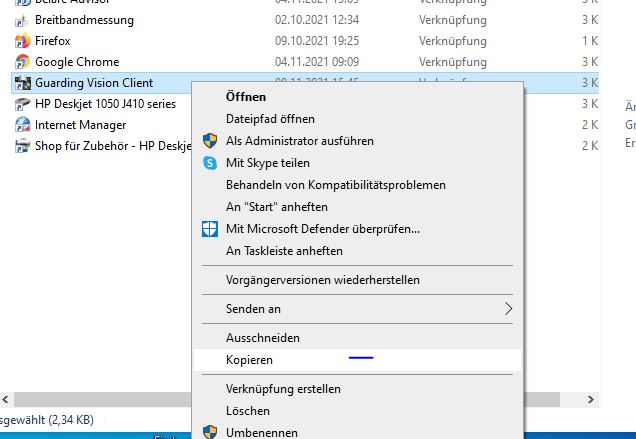The height and width of the screenshot is (439, 636).
Task: Select the Internet Manager file name
Action: 80,125
